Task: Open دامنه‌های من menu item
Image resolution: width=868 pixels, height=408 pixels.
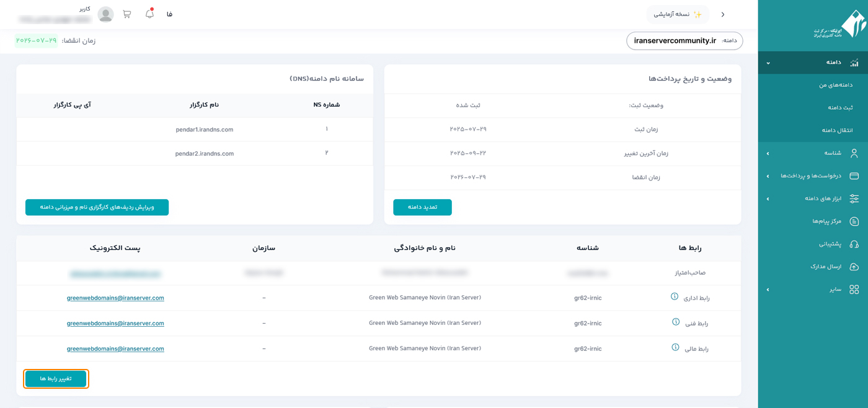Action: (835, 85)
